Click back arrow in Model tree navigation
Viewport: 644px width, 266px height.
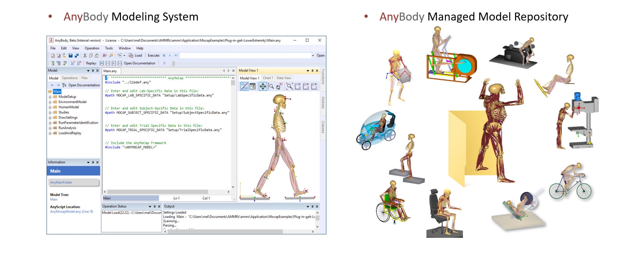tap(52, 85)
